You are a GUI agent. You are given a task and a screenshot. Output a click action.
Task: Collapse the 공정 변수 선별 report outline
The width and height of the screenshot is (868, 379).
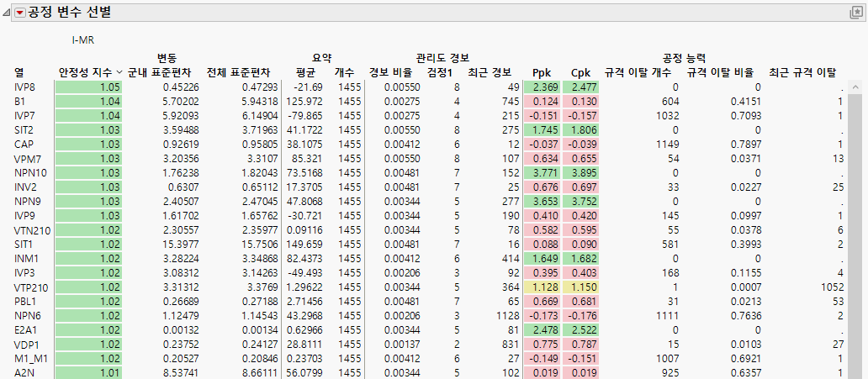pos(7,13)
